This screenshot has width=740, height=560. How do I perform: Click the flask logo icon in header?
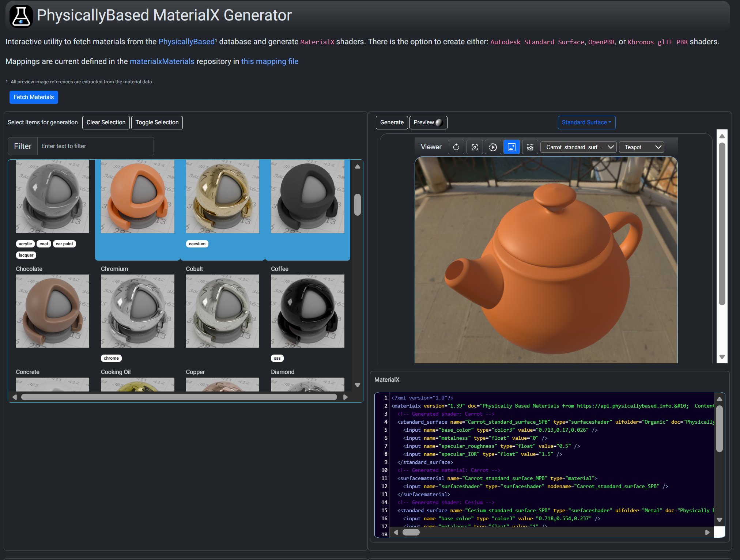(x=21, y=16)
